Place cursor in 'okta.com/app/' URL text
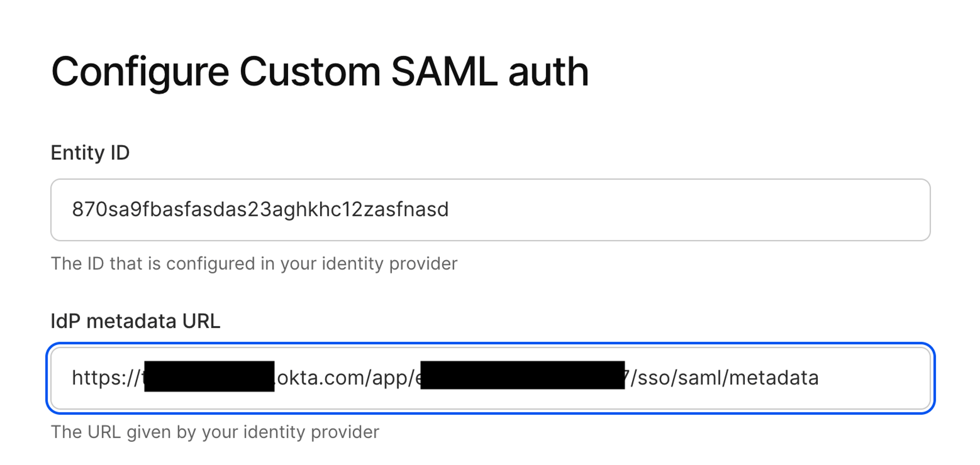The width and height of the screenshot is (980, 465). (346, 378)
